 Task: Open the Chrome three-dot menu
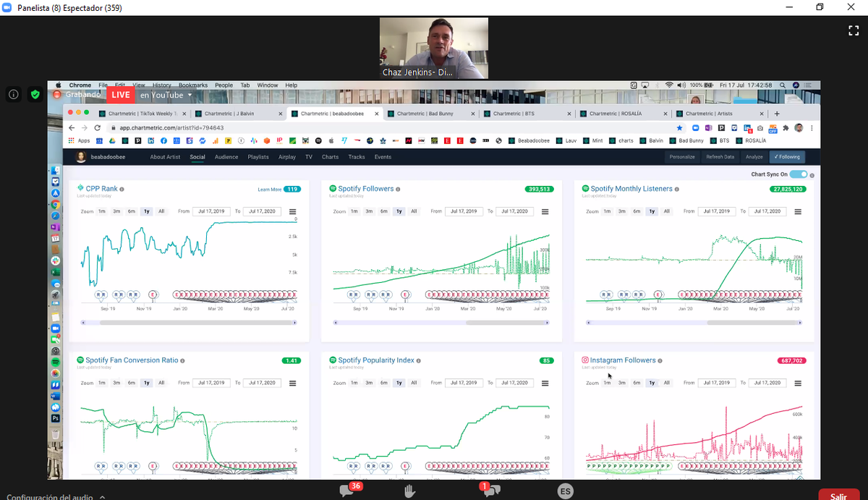pyautogui.click(x=811, y=127)
